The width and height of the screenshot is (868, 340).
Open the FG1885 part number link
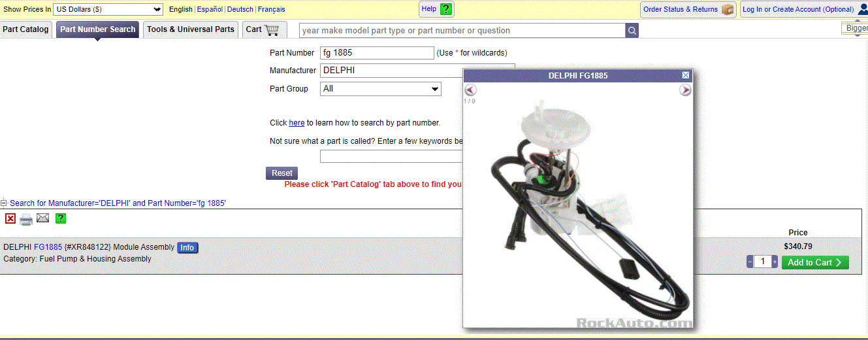(48, 247)
